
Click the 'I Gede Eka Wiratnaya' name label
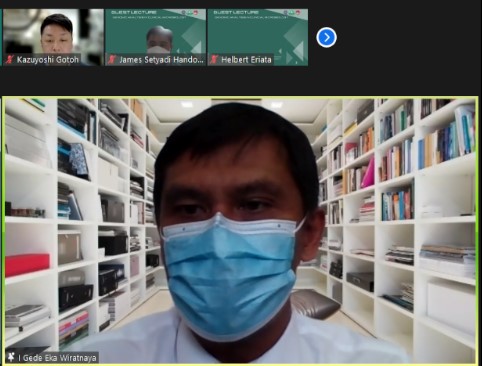coord(57,358)
